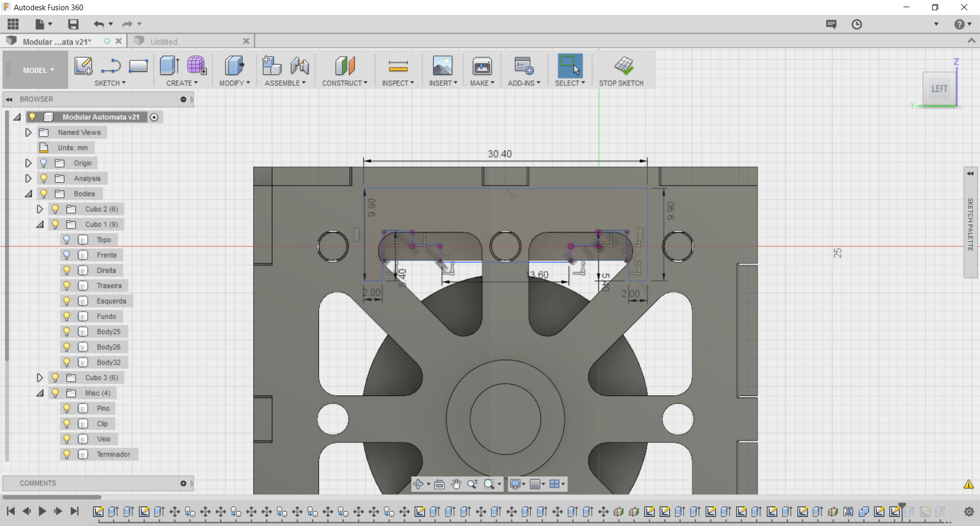This screenshot has width=980, height=526.
Task: Click the Create Sketch icon
Action: [83, 66]
